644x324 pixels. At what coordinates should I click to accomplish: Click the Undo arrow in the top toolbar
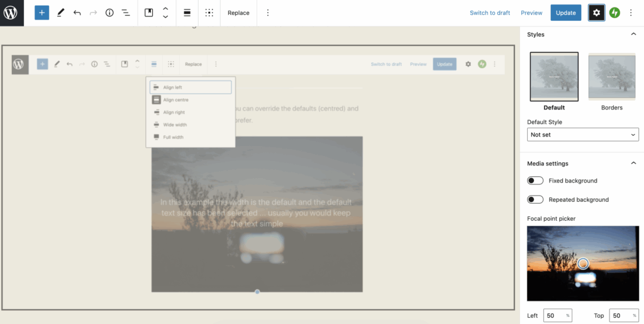77,13
